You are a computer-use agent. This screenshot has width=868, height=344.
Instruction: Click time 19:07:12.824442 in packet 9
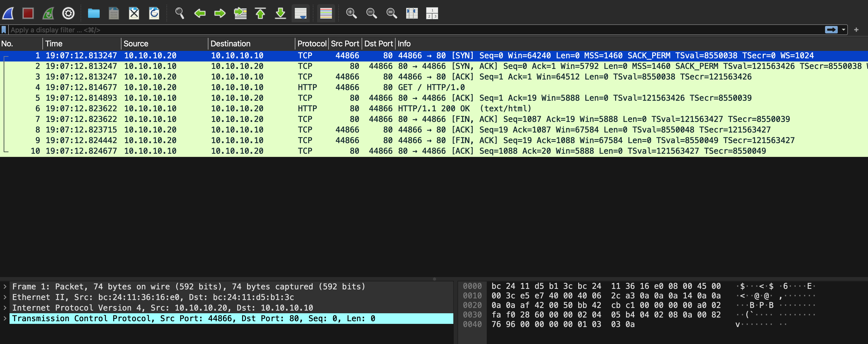click(x=81, y=140)
